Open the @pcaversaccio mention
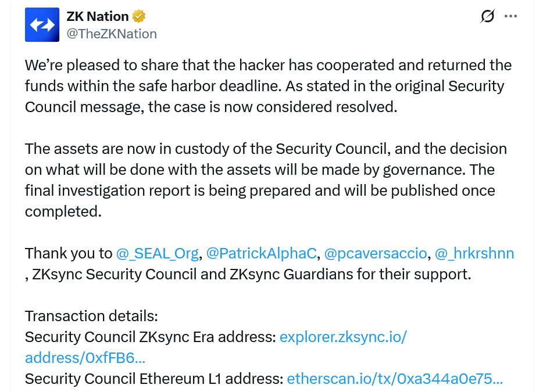The height and width of the screenshot is (392, 543). (x=376, y=253)
